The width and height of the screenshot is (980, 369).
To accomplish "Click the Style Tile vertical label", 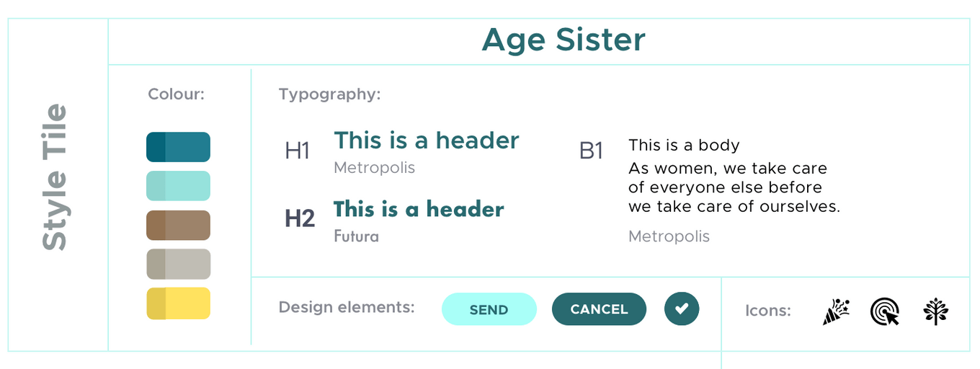I will click(55, 177).
